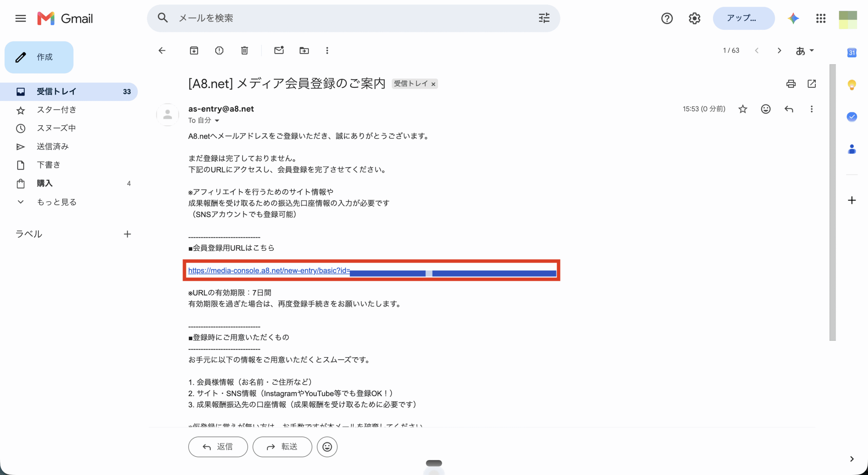Screen dimensions: 868x475
Task: Go back to inbox arrow
Action: [162, 50]
